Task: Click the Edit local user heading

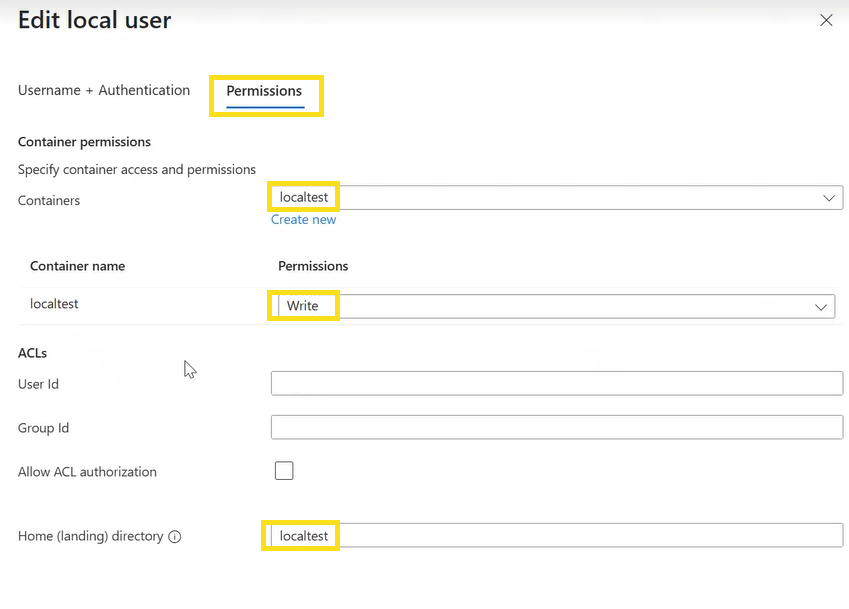Action: (94, 20)
